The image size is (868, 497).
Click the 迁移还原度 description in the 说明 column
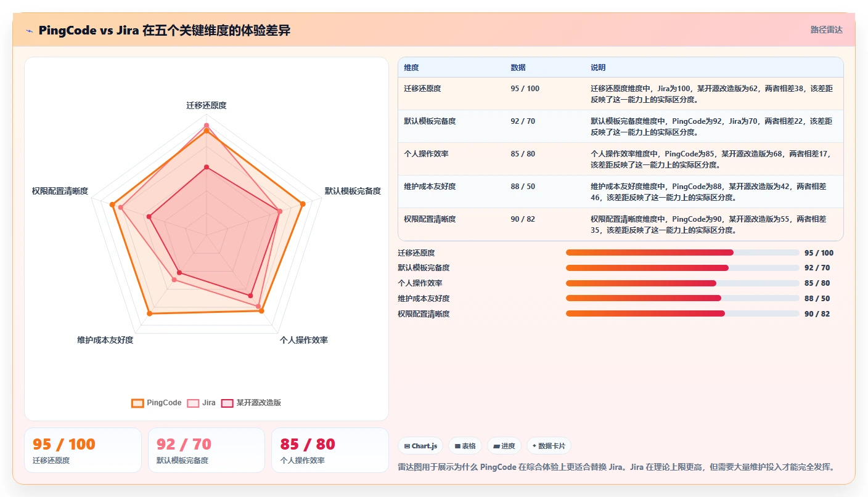pos(712,94)
